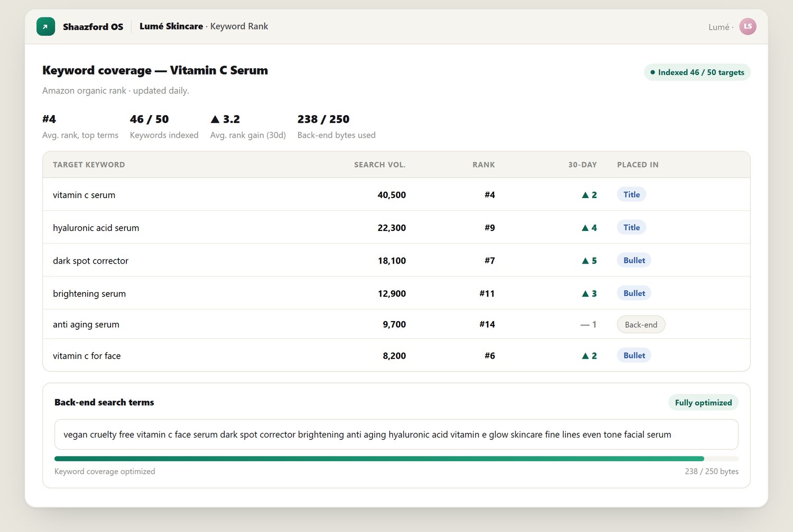
Task: Open the Lumé Skincare breadcrumb
Action: coord(171,26)
